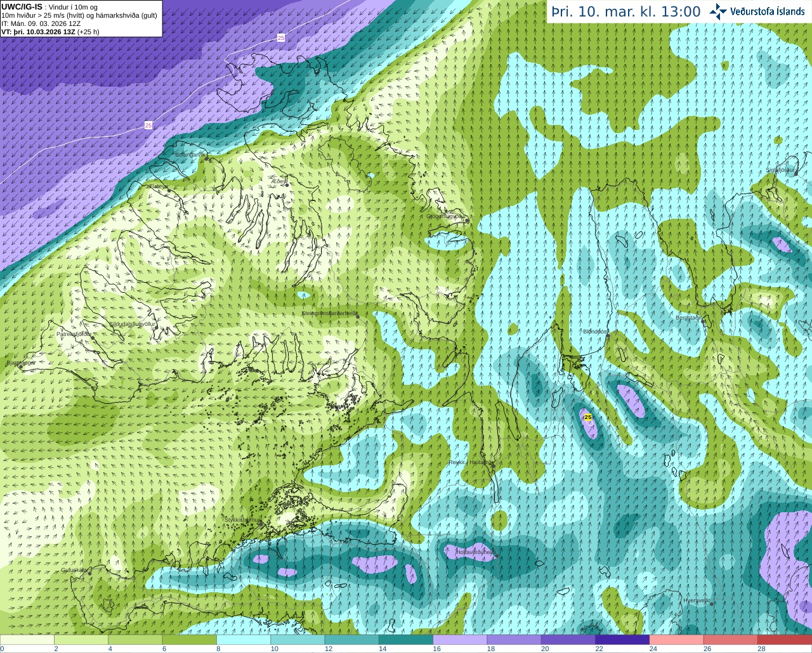The width and height of the screenshot is (812, 653).
Task: Select the Bergstaðir station label
Action: 689,318
